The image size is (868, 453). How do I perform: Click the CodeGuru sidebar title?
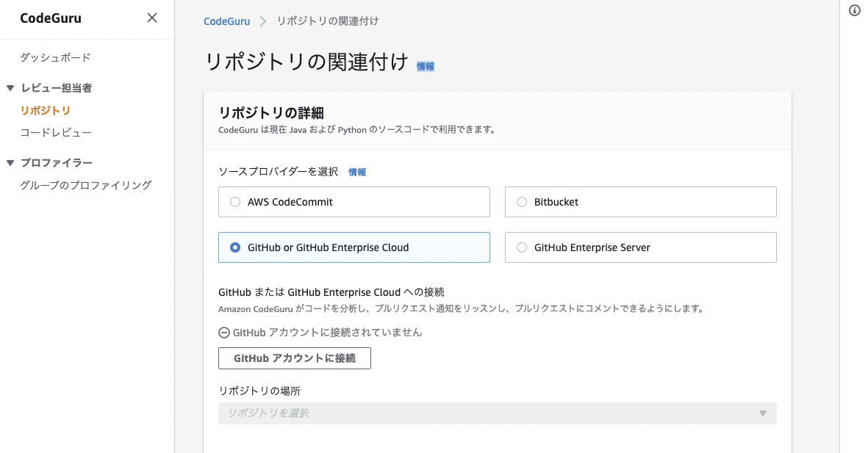51,18
